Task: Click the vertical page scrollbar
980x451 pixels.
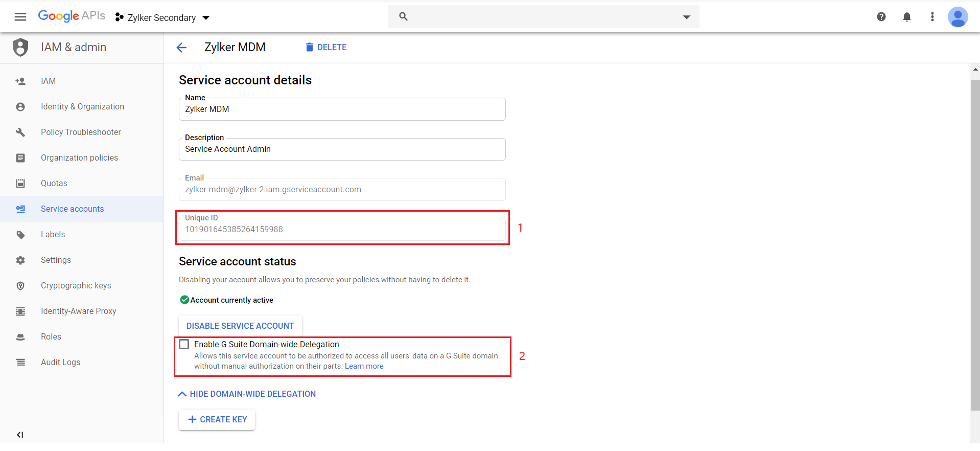Action: (975, 245)
